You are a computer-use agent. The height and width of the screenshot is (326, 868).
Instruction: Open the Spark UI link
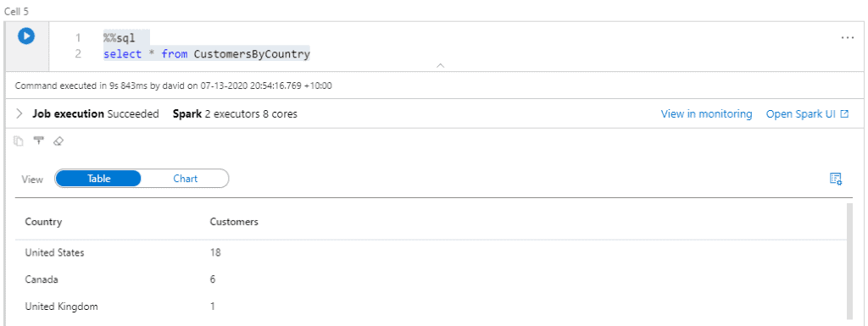(x=800, y=113)
